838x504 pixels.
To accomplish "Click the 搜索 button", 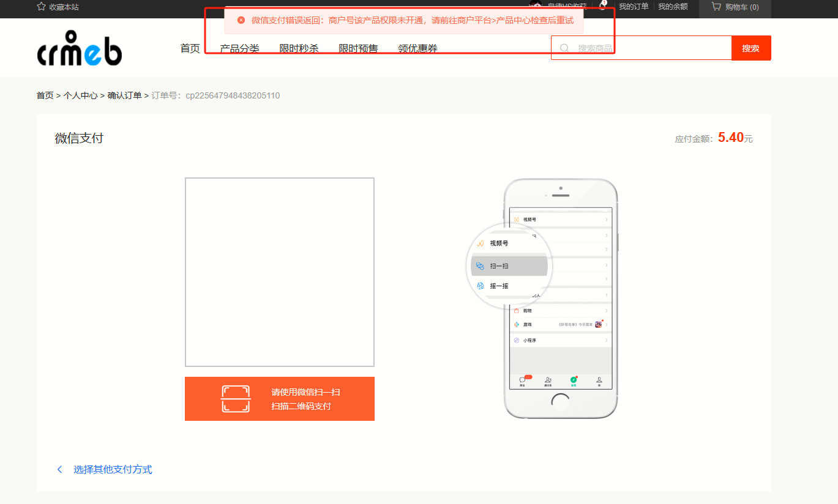I will click(x=751, y=48).
